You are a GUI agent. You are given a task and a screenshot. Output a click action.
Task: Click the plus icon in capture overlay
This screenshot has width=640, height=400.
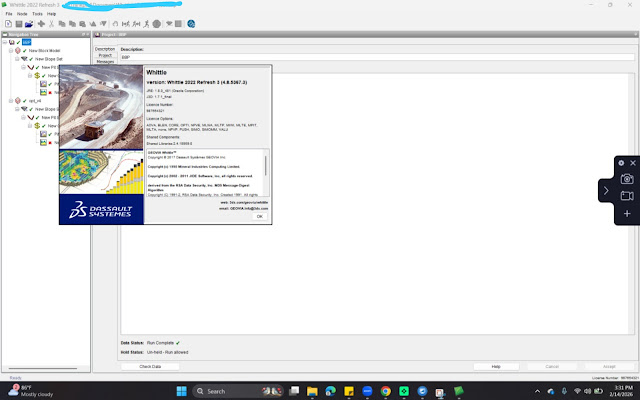click(627, 213)
